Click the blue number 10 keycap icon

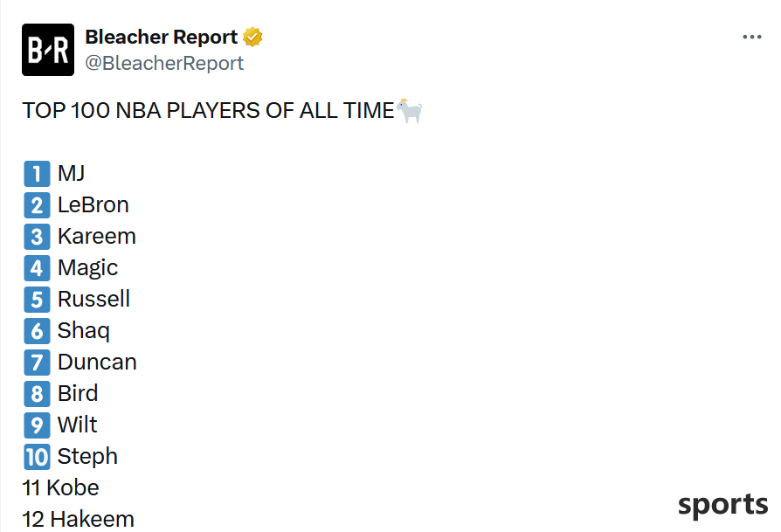[x=37, y=457]
